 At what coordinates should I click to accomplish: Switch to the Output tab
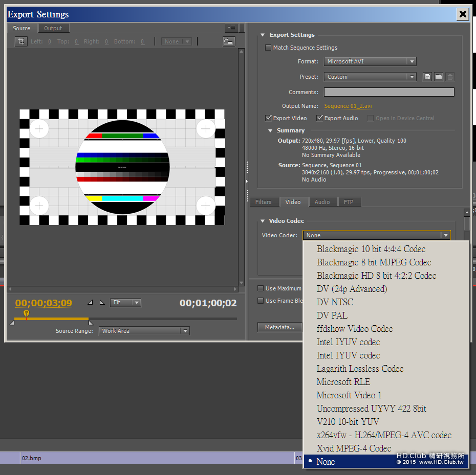53,28
